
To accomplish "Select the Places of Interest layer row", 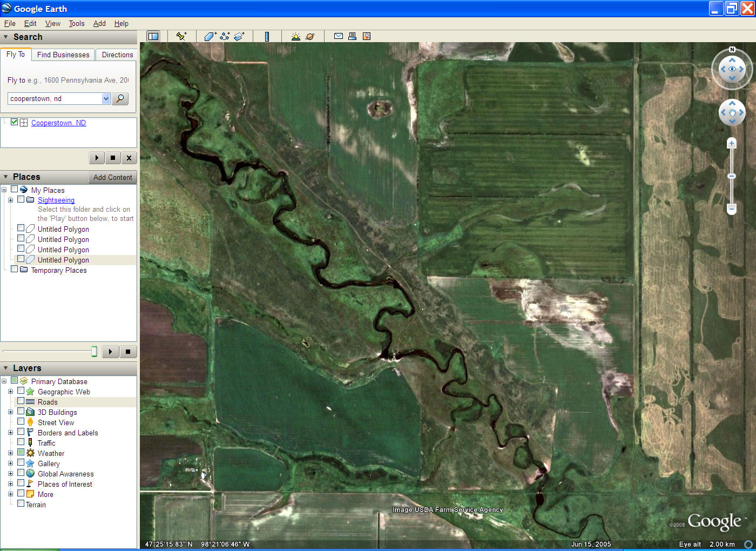I will pyautogui.click(x=65, y=484).
